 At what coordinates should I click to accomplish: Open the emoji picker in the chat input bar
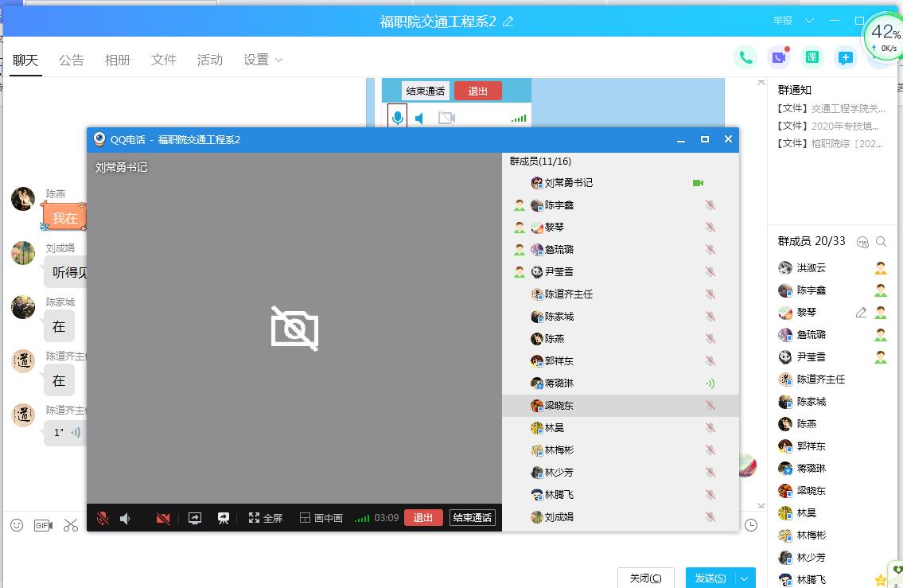click(17, 525)
